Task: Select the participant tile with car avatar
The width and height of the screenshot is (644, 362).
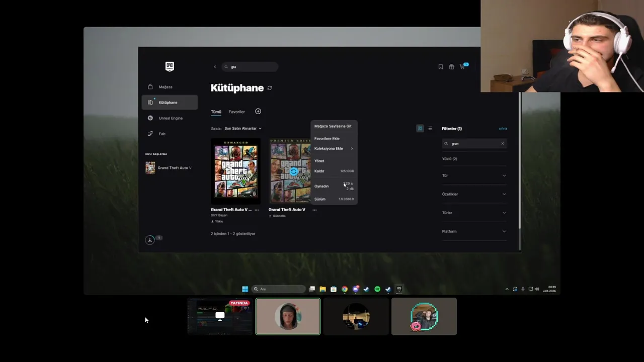Action: 356,316
